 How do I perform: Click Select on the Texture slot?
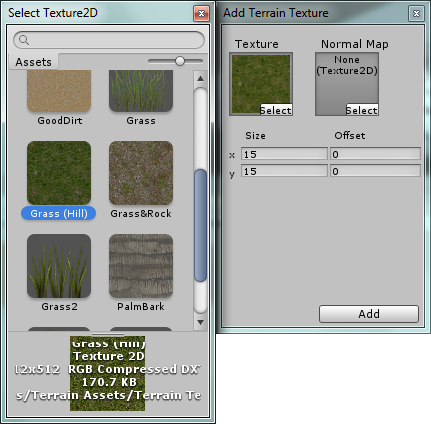coord(276,110)
